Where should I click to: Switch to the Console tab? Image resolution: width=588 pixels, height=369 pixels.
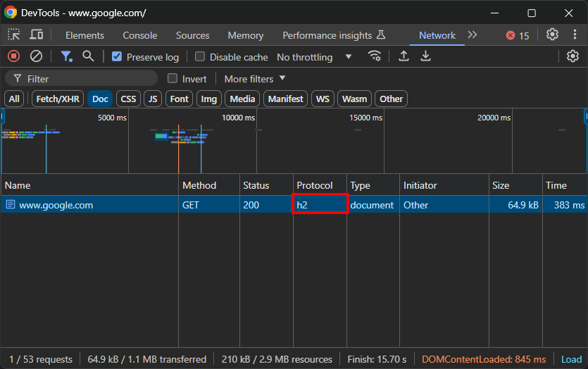coord(139,35)
